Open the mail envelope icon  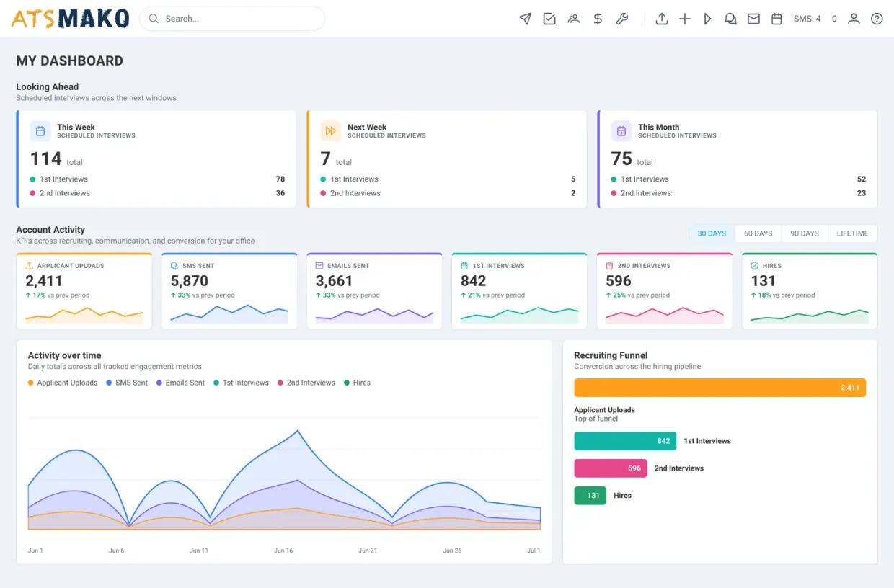pyautogui.click(x=753, y=19)
